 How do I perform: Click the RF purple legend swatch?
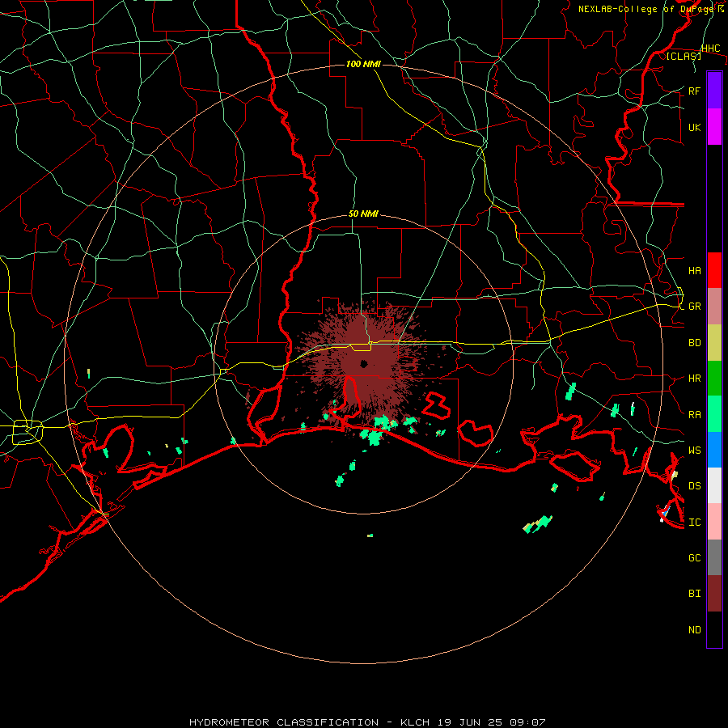click(714, 91)
